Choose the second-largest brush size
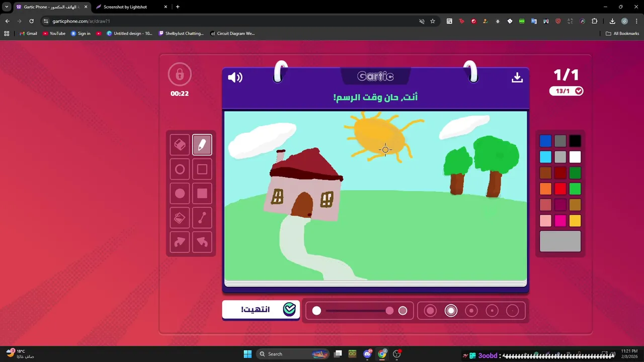Screen dimensions: 644x362 coord(451,311)
